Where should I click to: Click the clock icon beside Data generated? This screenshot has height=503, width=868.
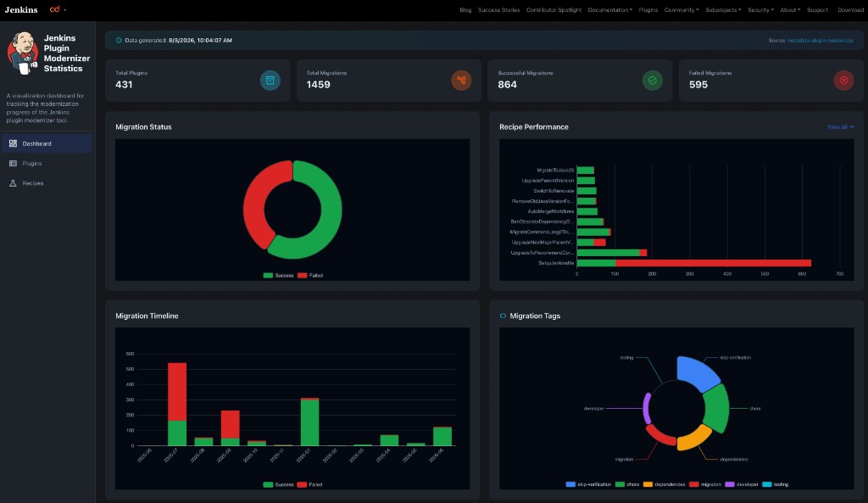click(119, 41)
